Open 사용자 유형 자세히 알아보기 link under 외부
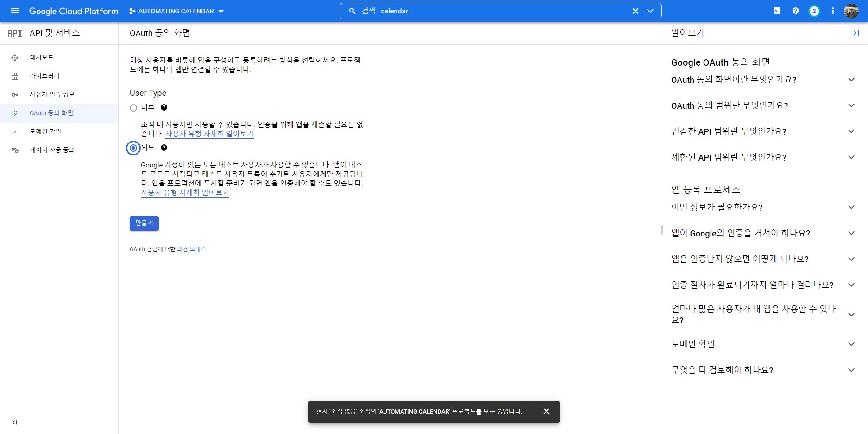The image size is (868, 434). pyautogui.click(x=185, y=192)
